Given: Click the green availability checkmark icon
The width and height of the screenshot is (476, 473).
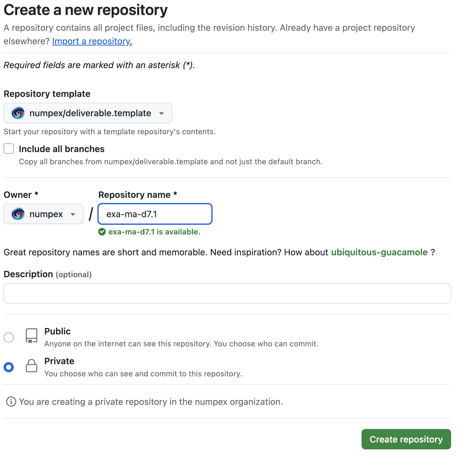Looking at the screenshot, I should tap(102, 232).
